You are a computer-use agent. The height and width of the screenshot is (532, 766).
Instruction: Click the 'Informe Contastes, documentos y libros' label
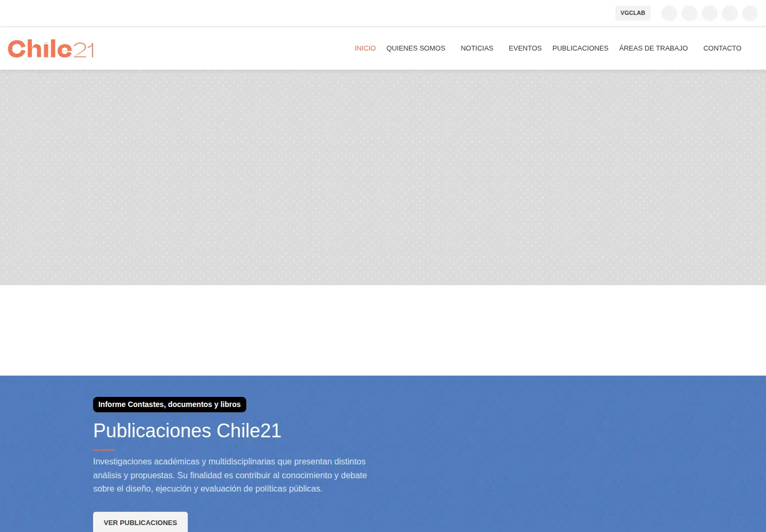pyautogui.click(x=170, y=404)
